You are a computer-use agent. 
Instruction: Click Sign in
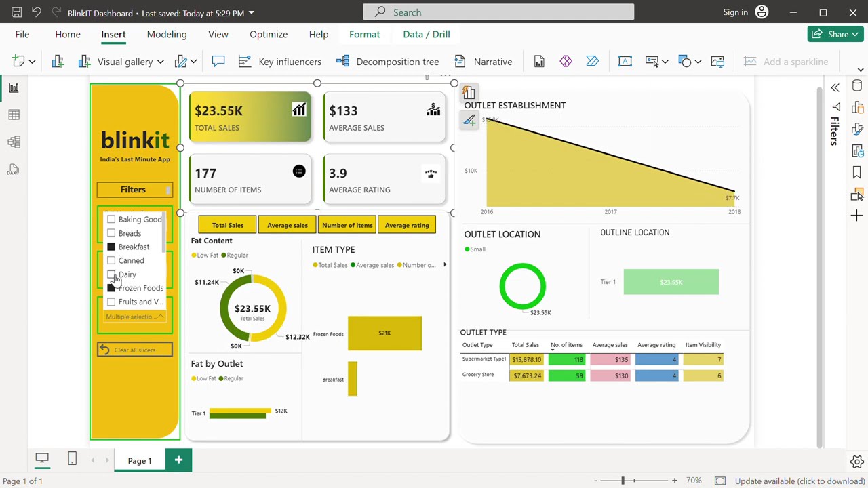pos(735,12)
